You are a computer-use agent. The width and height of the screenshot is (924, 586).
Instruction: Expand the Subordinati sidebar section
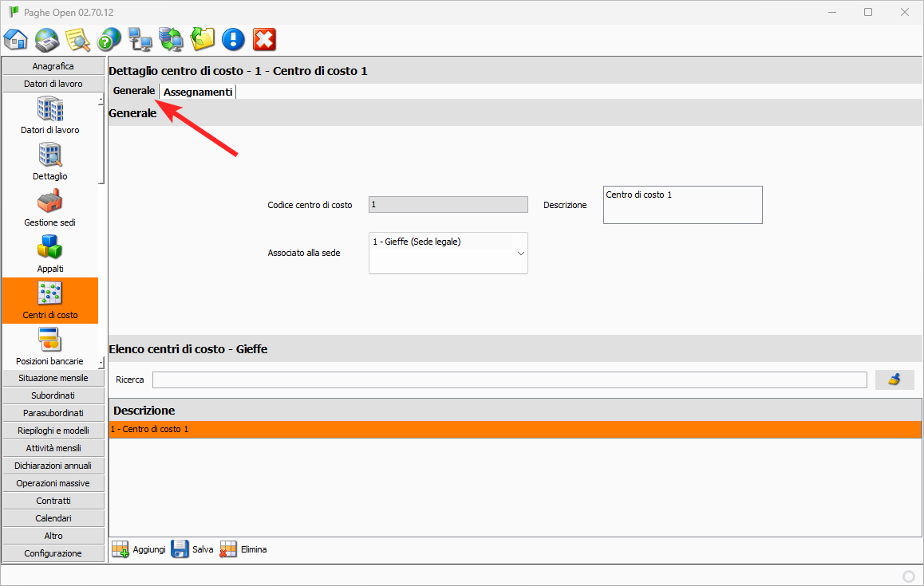(x=53, y=395)
